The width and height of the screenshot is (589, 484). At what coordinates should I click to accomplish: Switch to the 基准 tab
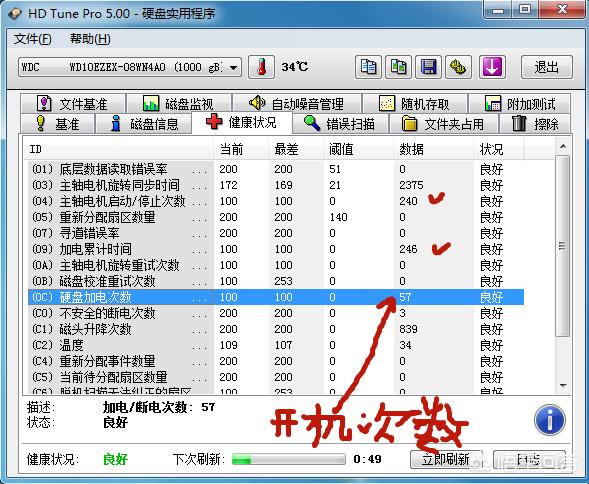click(x=57, y=124)
